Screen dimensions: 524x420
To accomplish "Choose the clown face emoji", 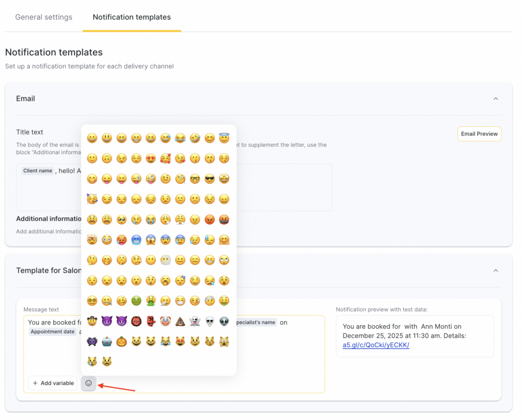I will click(165, 321).
